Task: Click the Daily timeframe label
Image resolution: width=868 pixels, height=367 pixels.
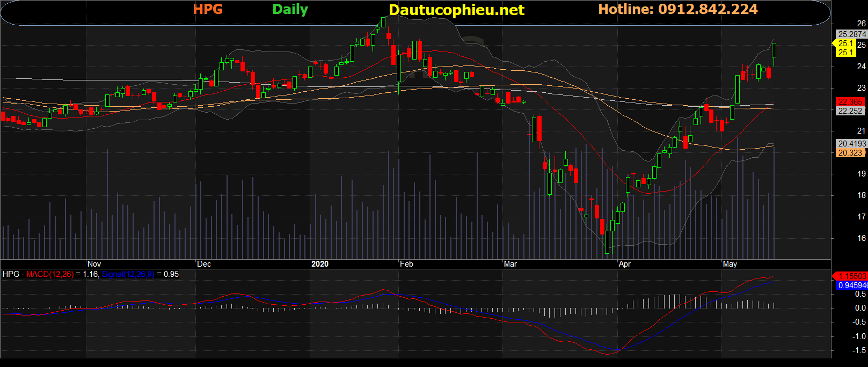Action: click(290, 10)
